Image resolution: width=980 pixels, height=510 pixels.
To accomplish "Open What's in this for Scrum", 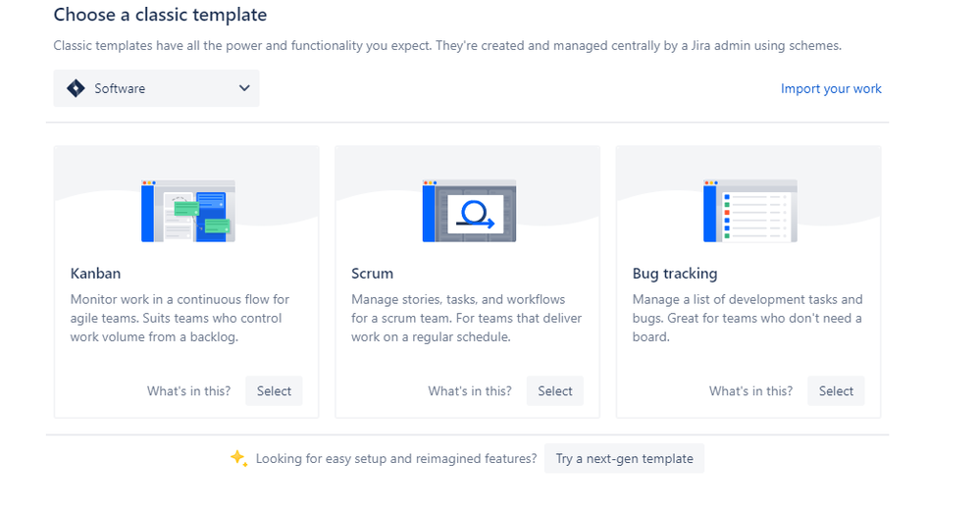I will click(x=470, y=391).
